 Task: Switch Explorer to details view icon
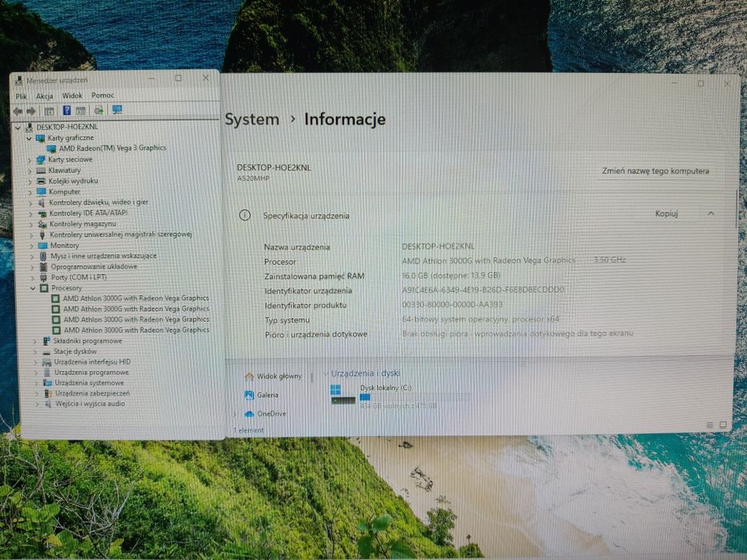[710, 425]
